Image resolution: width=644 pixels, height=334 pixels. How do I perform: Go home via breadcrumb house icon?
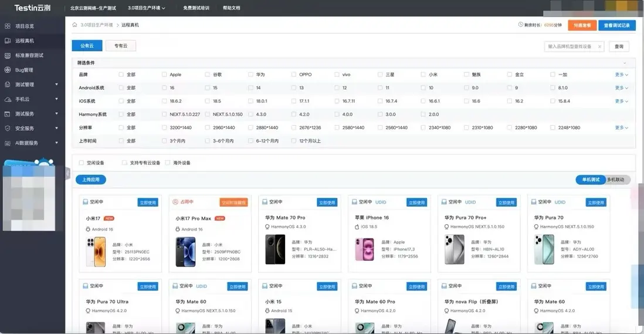74,25
